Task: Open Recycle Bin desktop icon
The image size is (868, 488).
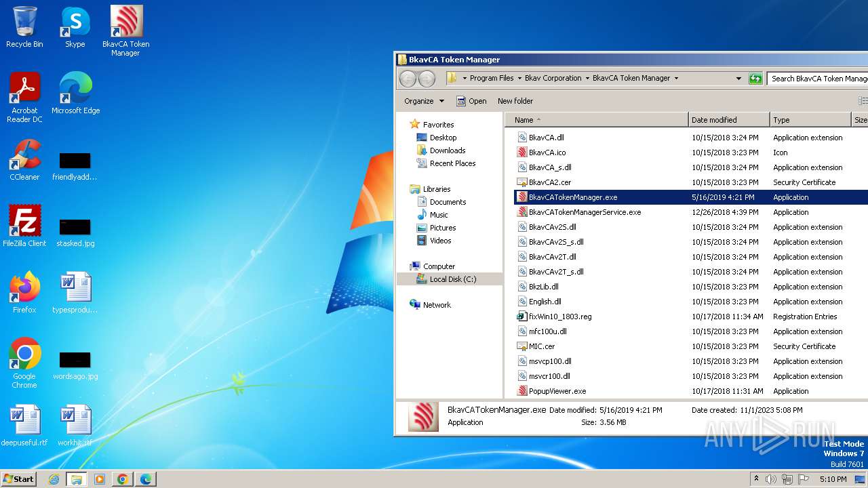Action: [24, 28]
